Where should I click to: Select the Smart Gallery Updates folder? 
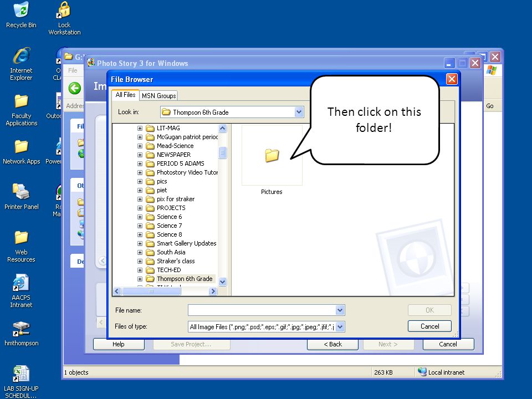coord(186,243)
